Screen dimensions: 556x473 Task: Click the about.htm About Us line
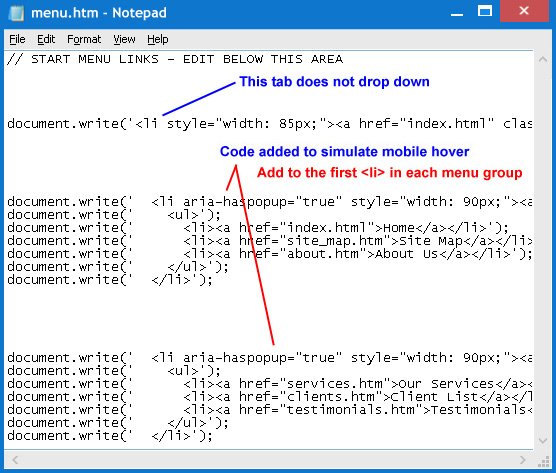(x=269, y=254)
